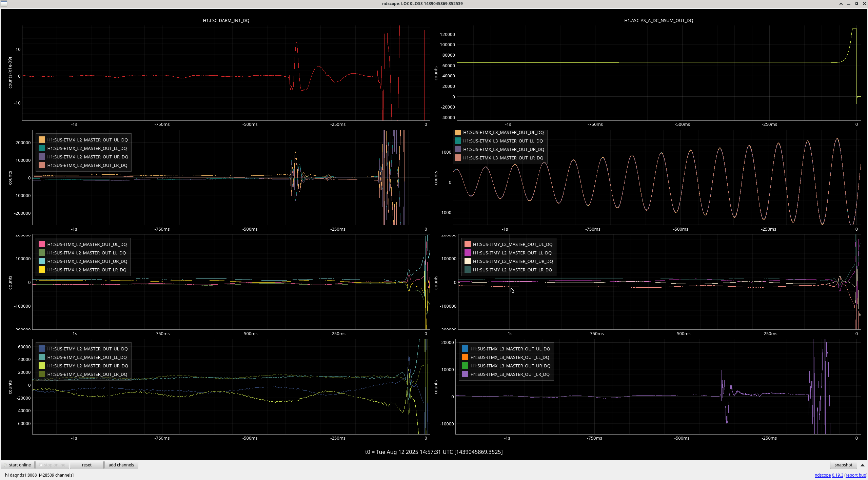This screenshot has height=480, width=868.
Task: Expand the panel using the triangle beside snapshot
Action: point(863,465)
